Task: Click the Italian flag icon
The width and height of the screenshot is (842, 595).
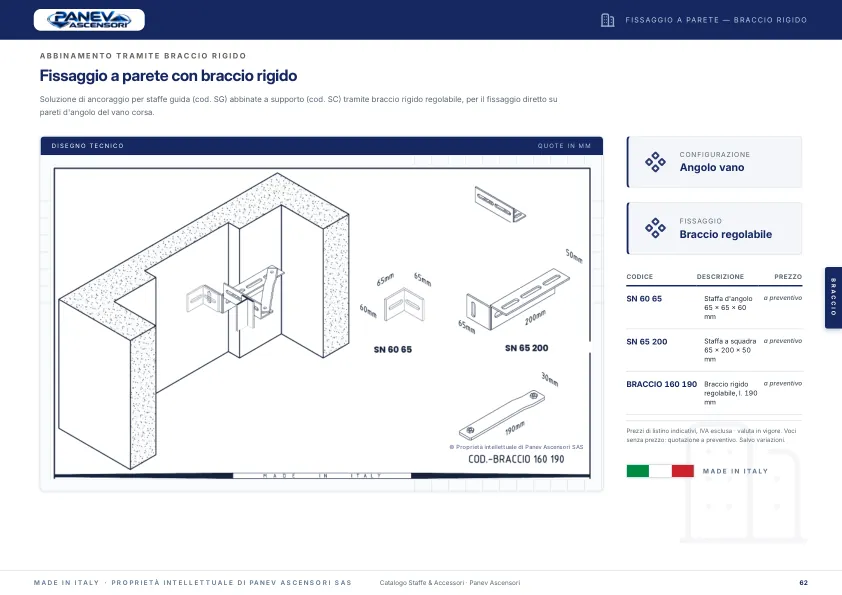Action: tap(660, 471)
